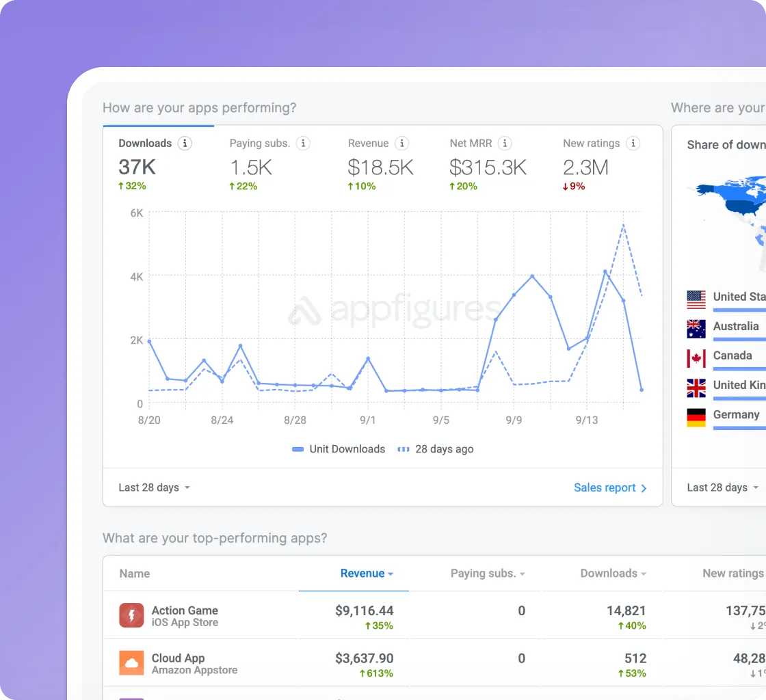
Task: Click the Canada country label
Action: (x=732, y=355)
